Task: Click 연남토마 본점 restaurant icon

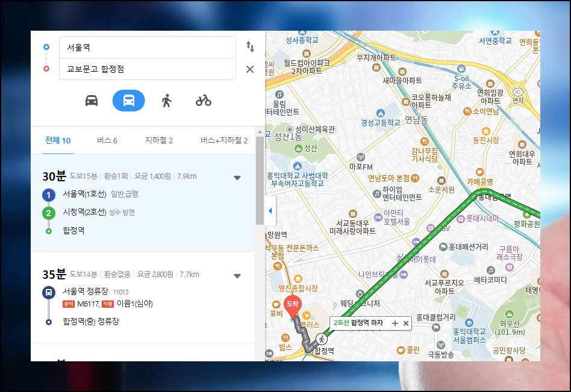Action: pos(415,178)
